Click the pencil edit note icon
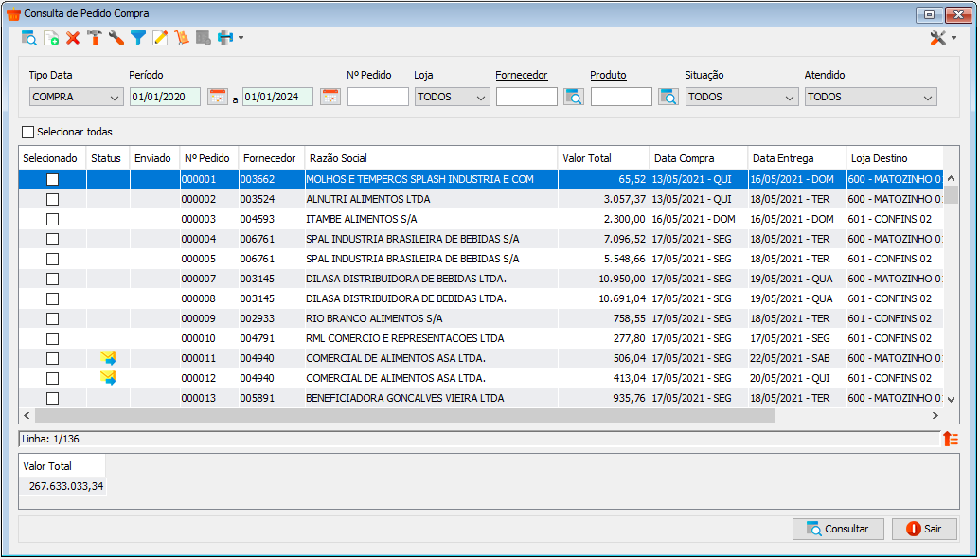This screenshot has width=980, height=559. tap(160, 38)
